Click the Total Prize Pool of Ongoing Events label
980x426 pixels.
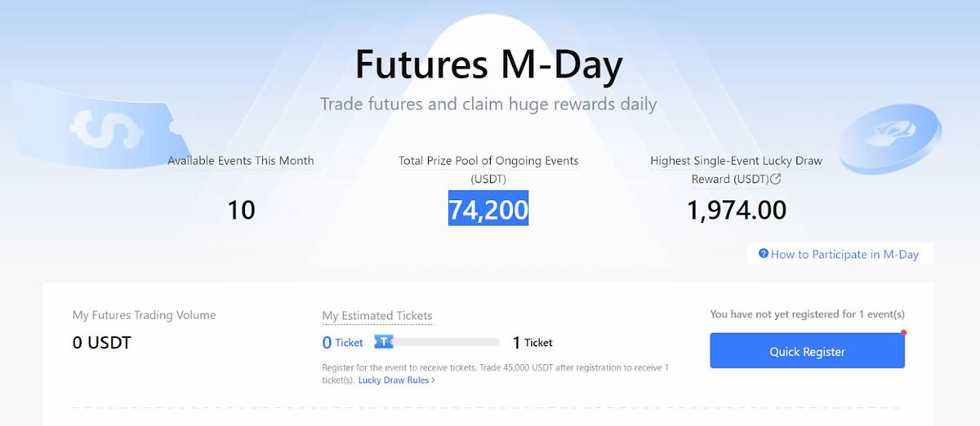tap(488, 161)
